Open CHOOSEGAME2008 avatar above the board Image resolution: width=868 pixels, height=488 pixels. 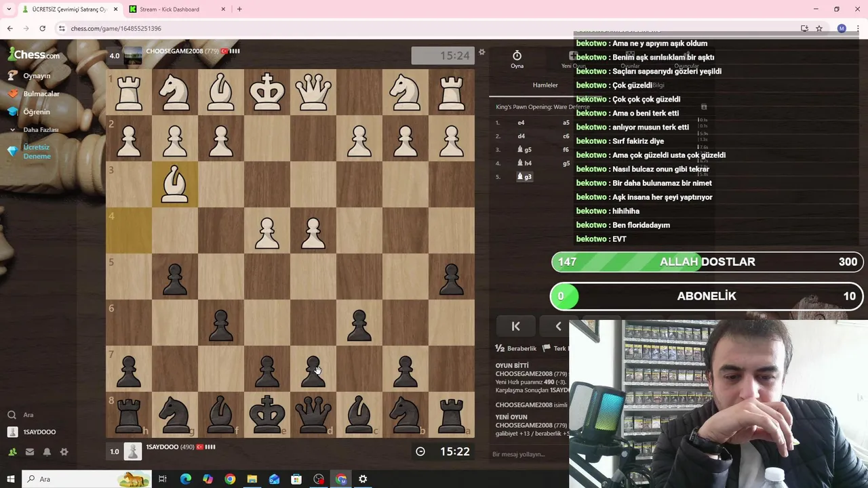point(133,56)
